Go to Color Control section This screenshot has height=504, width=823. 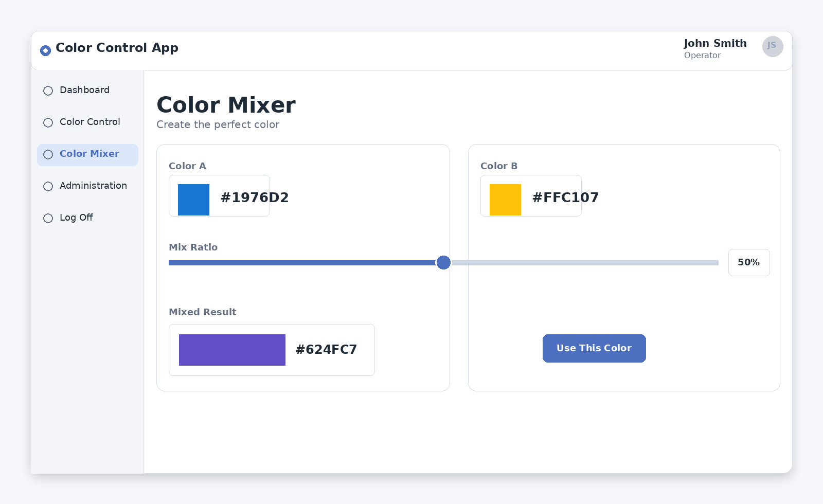[90, 122]
